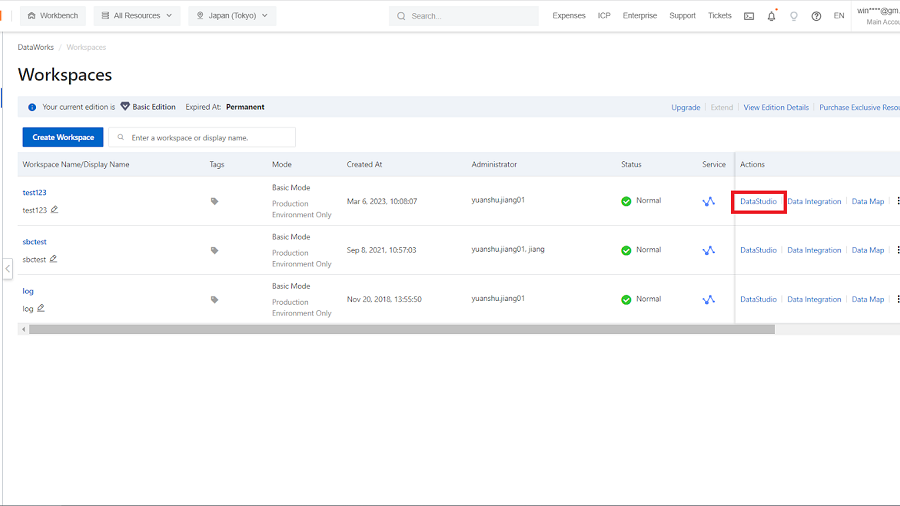
Task: Open service icon for log workspace
Action: tap(708, 299)
